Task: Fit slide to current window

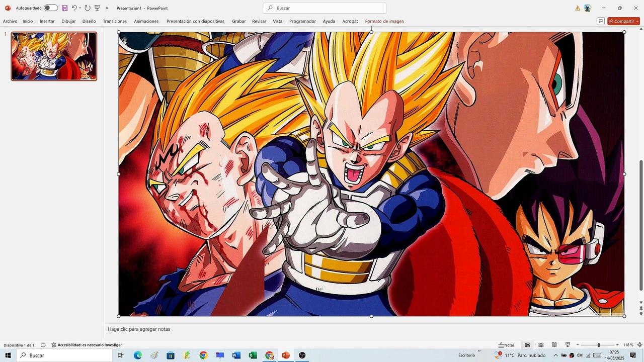Action: coord(639,345)
